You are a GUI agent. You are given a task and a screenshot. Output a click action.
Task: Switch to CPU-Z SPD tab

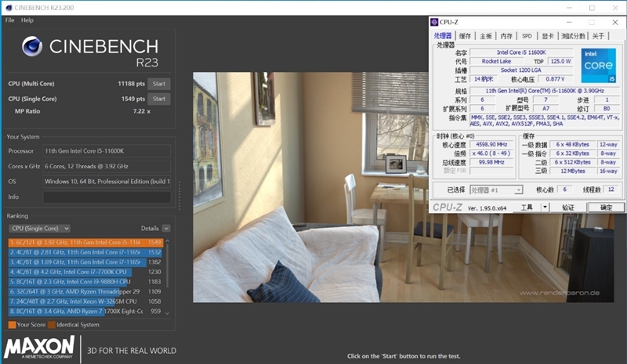click(x=527, y=36)
